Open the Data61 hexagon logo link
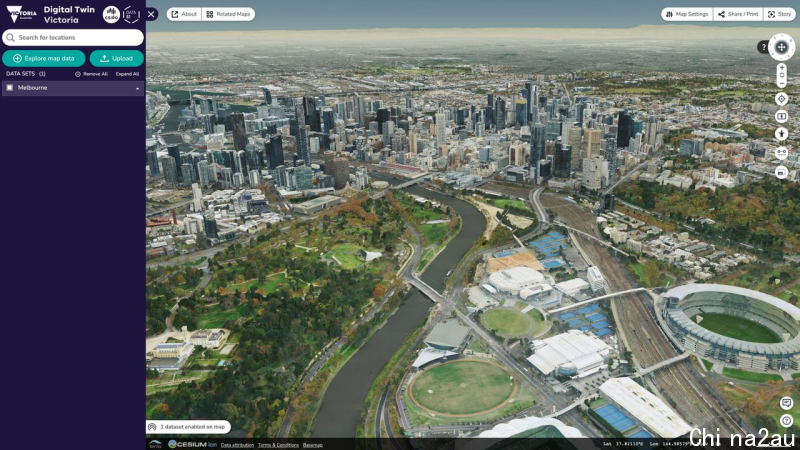 [131, 14]
